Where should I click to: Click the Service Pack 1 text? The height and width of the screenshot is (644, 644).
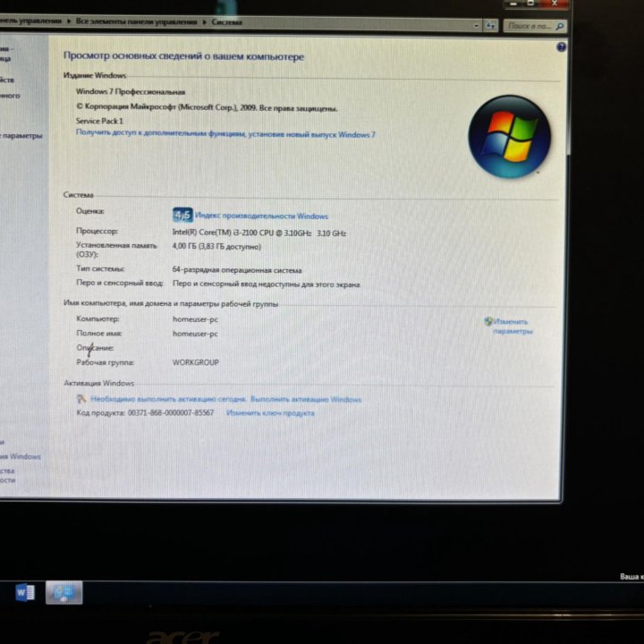(99, 121)
